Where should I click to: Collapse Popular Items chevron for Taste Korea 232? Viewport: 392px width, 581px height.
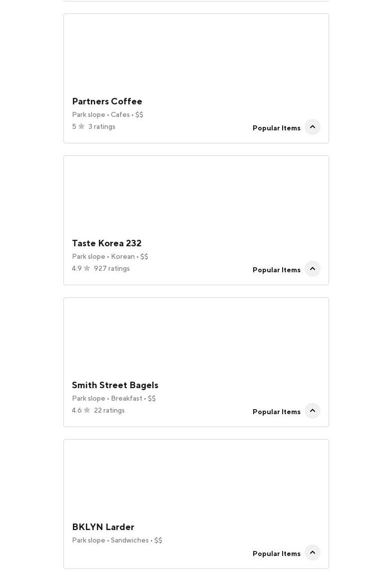point(312,269)
